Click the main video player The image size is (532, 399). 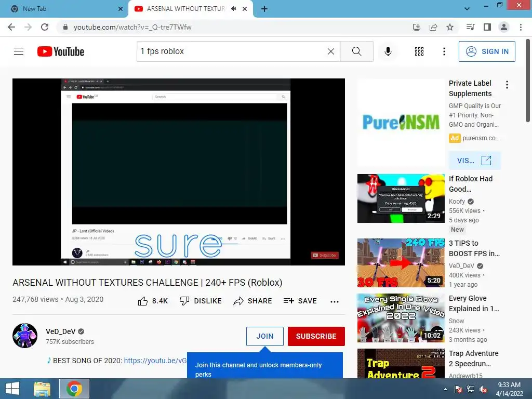179,171
